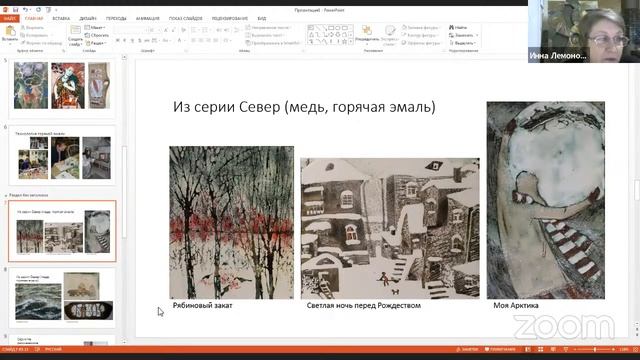Open Convert to SmartArt (Преобразовать в SmartArt) dropdown
Viewport: 640px width, 360px height.
274,43
